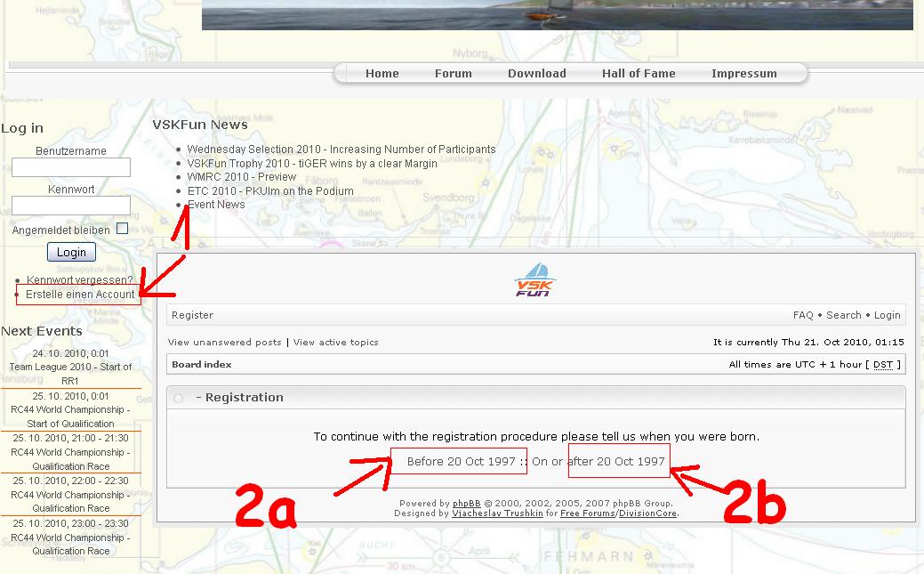Focus the Kennwort password field
The height and width of the screenshot is (574, 924).
point(71,206)
